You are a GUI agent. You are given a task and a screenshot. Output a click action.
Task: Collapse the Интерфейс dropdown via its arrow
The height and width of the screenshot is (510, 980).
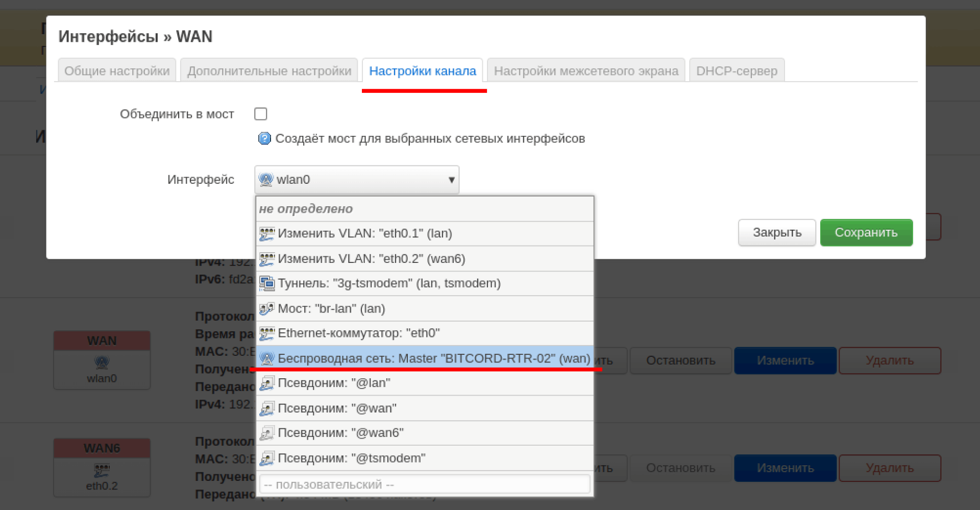(x=451, y=180)
